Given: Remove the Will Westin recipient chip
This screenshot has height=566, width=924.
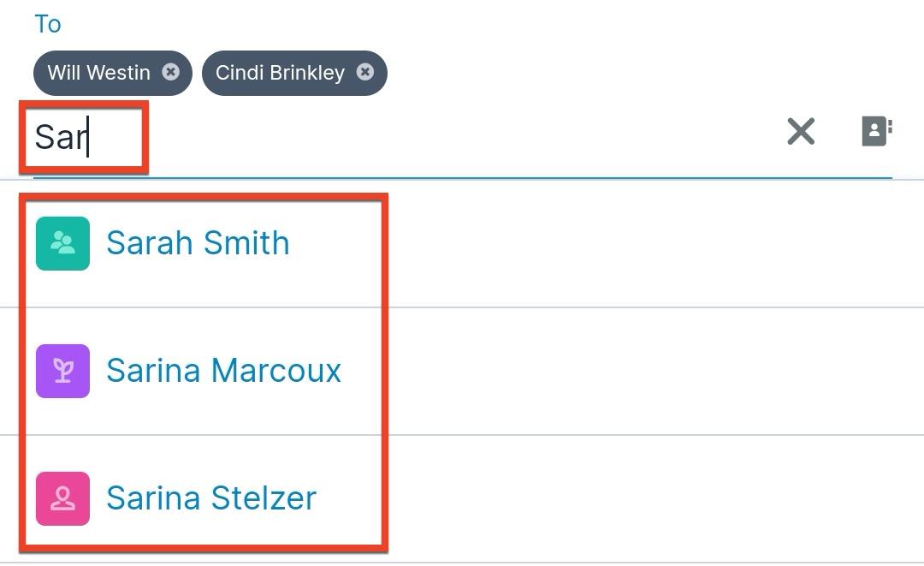Looking at the screenshot, I should tap(171, 72).
